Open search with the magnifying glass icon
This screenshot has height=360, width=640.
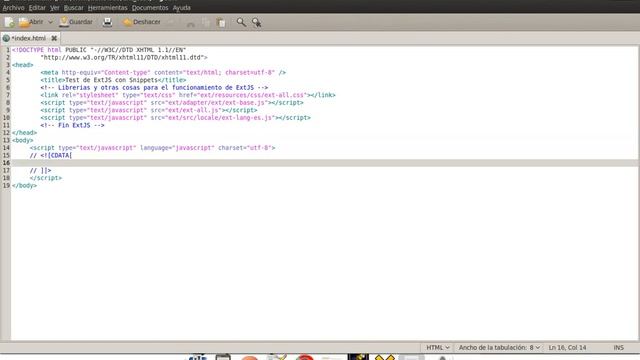pos(241,22)
